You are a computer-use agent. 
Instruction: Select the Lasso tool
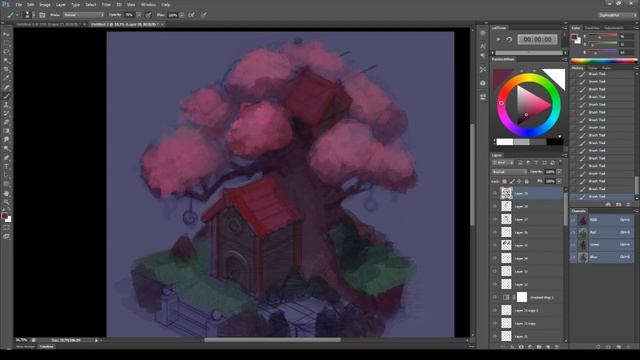(x=6, y=52)
